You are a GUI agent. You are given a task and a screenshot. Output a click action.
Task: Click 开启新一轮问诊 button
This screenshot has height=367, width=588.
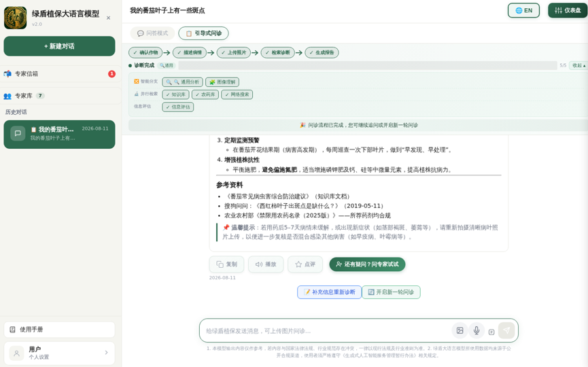[391, 292]
